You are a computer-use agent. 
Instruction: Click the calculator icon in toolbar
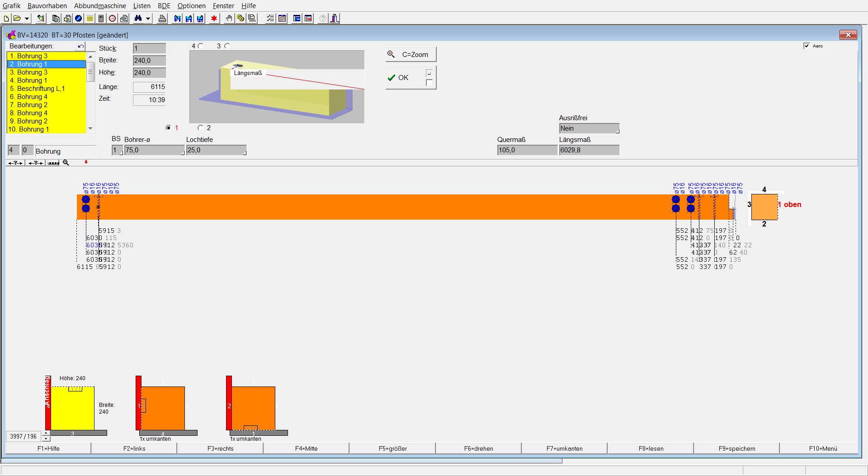click(101, 19)
